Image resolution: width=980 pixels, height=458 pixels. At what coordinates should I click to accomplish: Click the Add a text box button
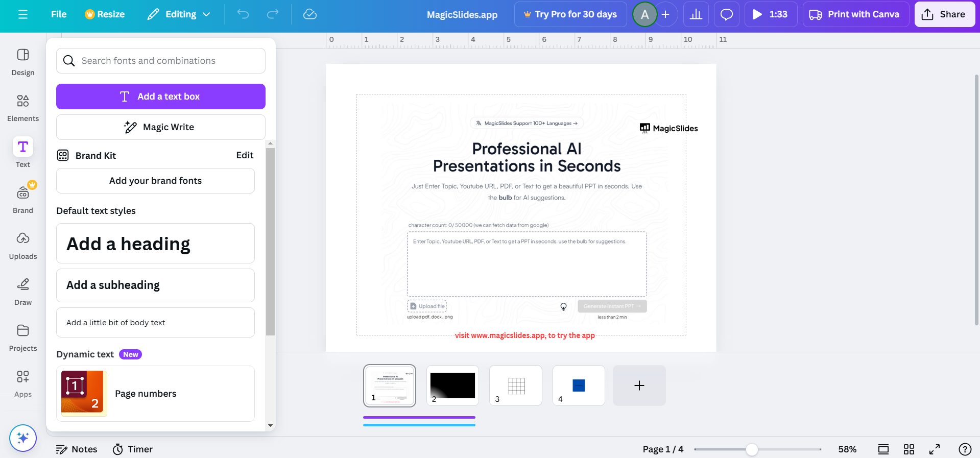161,97
